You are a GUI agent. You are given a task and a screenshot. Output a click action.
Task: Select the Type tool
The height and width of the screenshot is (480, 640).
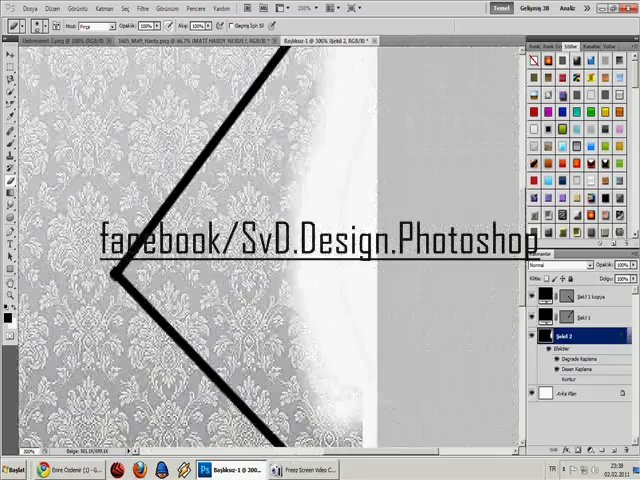point(10,244)
